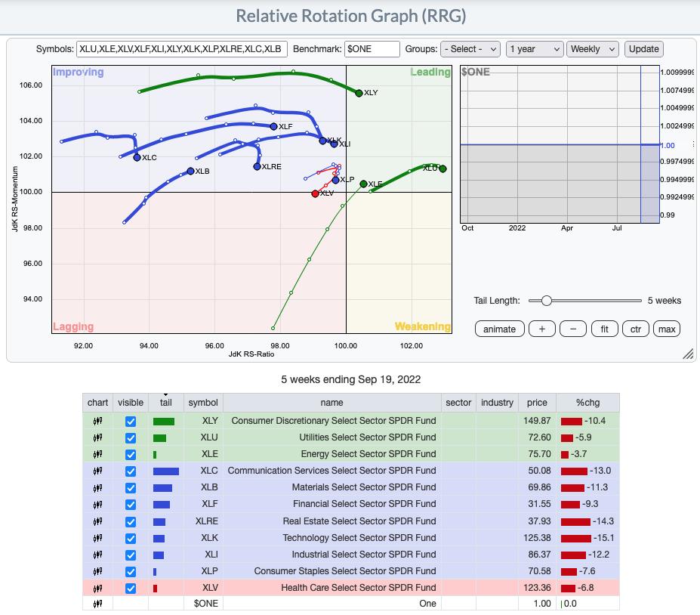This screenshot has height=615, width=700.
Task: Click the ctr center button
Action: click(x=636, y=329)
